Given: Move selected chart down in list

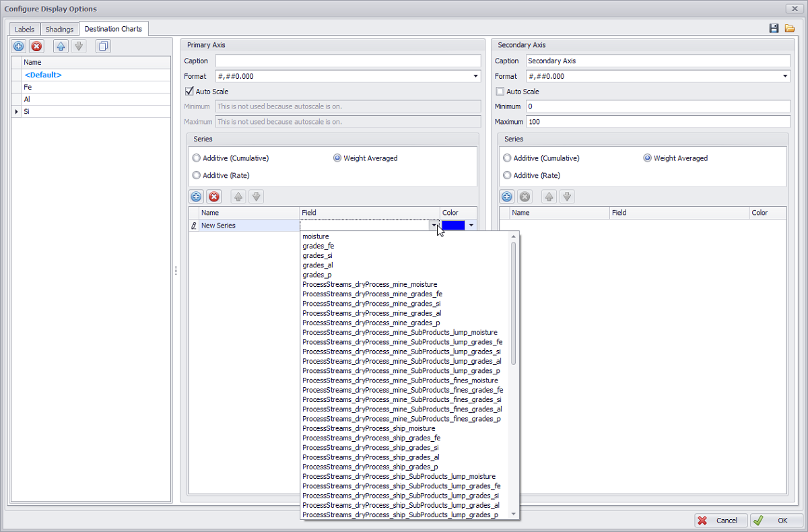Looking at the screenshot, I should [78, 46].
